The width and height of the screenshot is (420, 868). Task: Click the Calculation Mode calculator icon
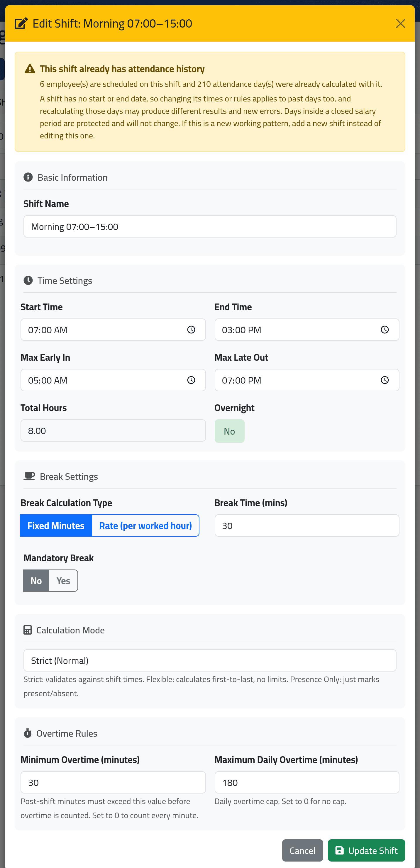pos(28,630)
